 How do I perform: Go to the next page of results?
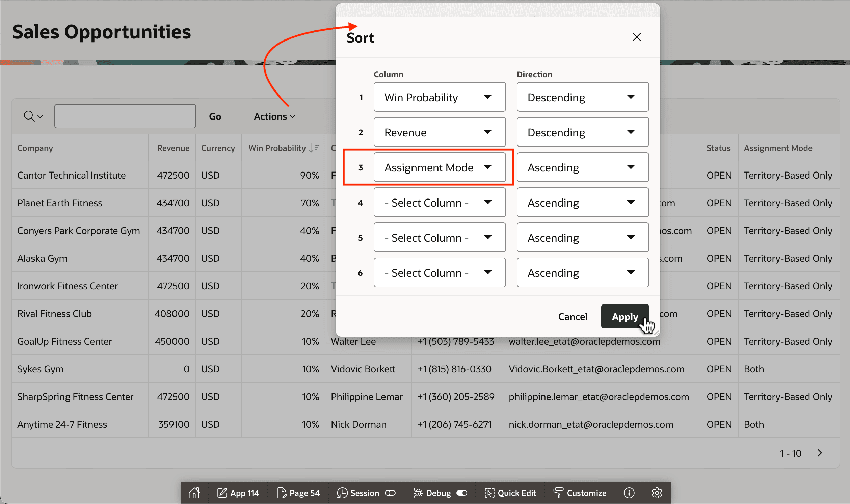tap(819, 453)
